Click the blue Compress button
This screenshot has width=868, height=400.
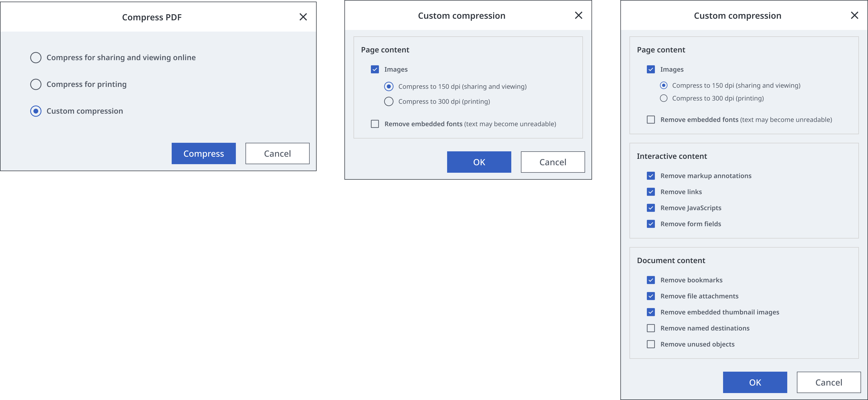tap(203, 153)
